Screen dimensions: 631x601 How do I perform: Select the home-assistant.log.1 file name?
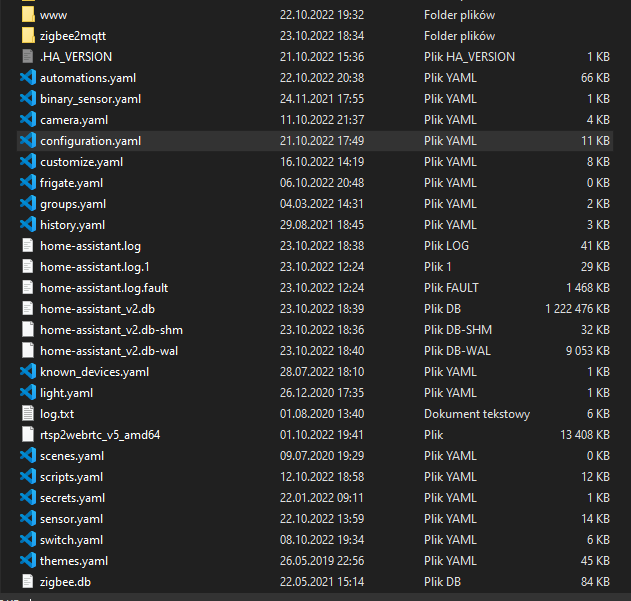95,267
